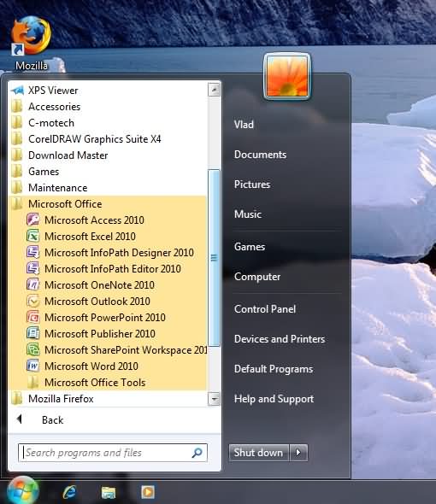Select the Microsoft Outlook 2010 label
This screenshot has height=504, width=436.
tap(97, 302)
